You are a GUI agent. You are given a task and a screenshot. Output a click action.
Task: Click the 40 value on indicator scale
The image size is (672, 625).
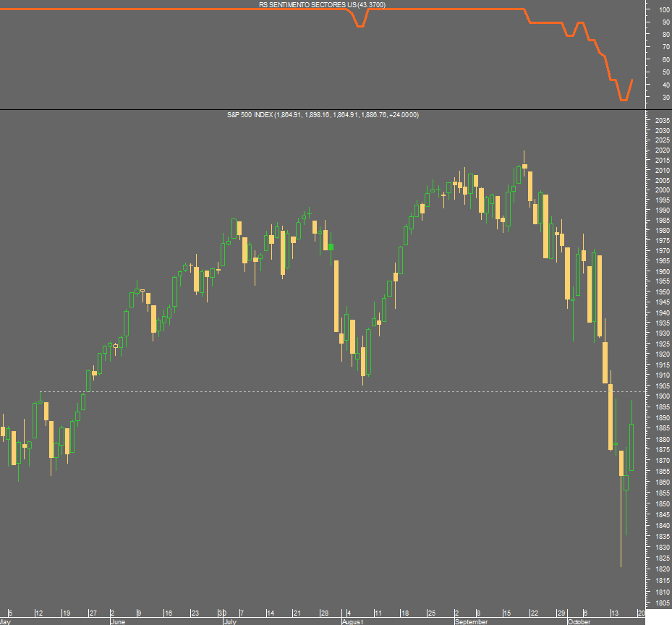pos(666,85)
